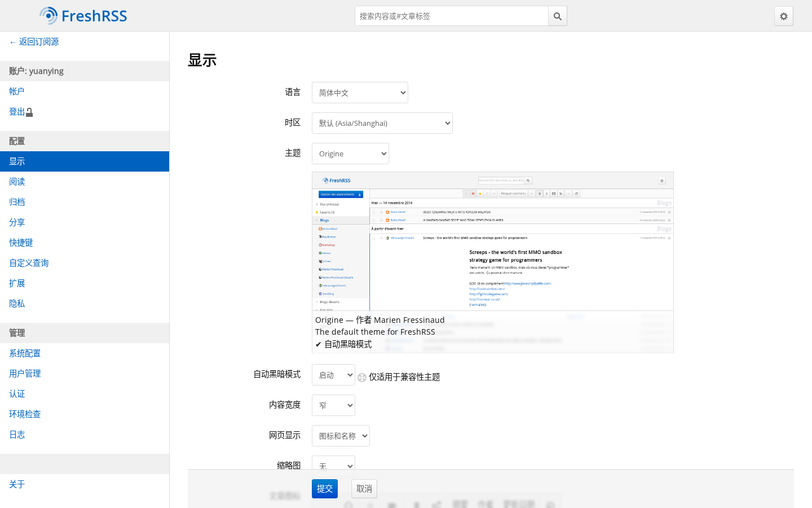Click the FreshRSS title link
Viewport: 812px width, 508px height.
[94, 16]
